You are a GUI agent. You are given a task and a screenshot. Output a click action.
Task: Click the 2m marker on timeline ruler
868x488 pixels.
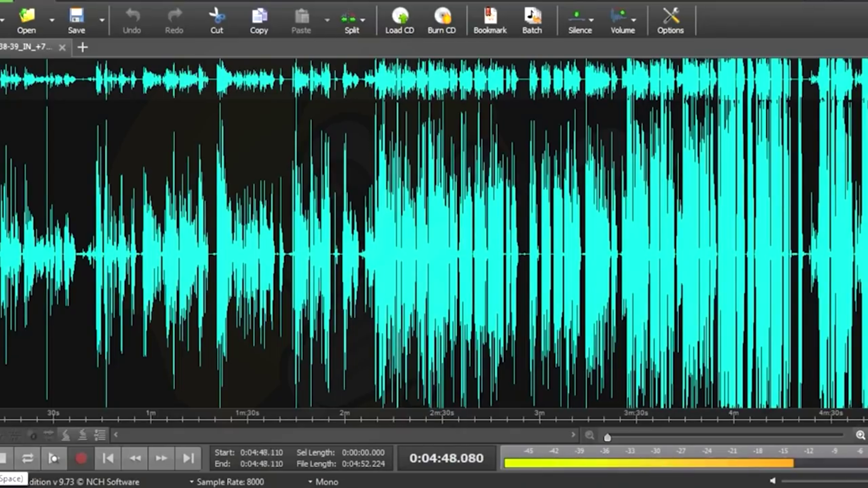pos(345,413)
